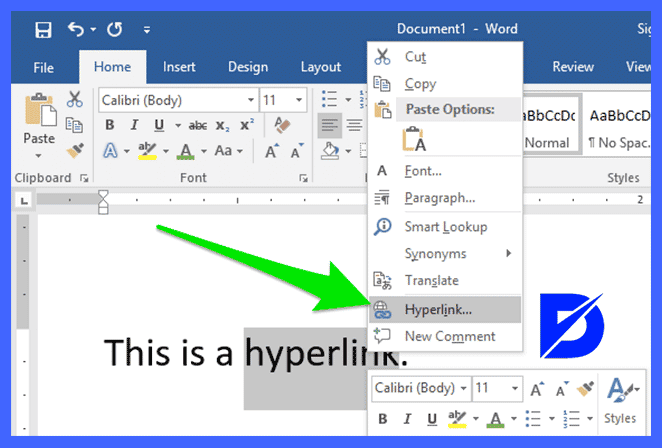Click the ribbon Copy icon

(x=74, y=125)
